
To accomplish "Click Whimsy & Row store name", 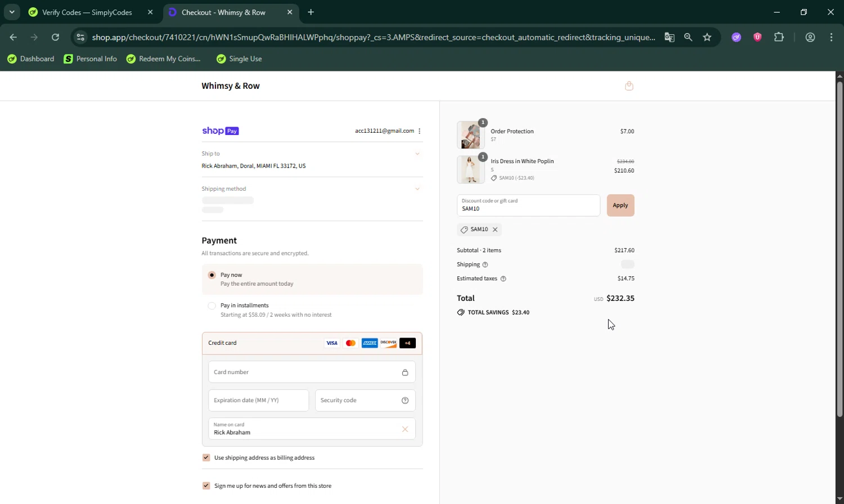I will click(231, 86).
